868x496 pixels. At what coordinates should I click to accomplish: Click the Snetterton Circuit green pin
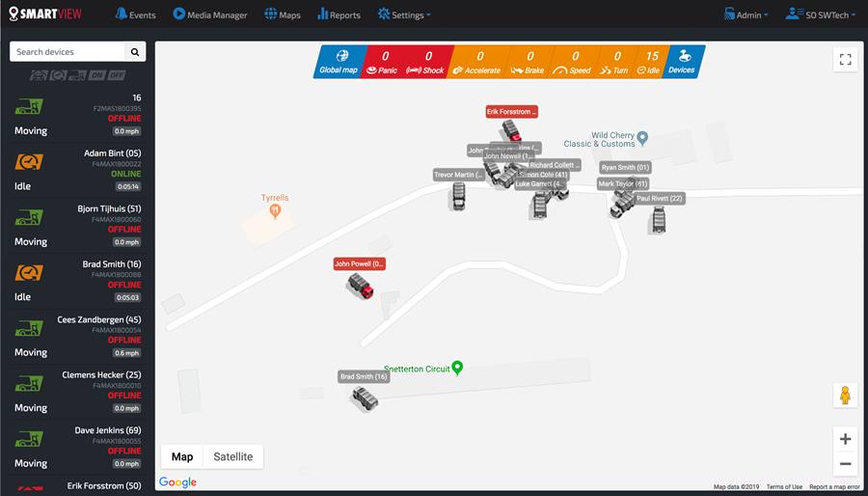point(457,368)
